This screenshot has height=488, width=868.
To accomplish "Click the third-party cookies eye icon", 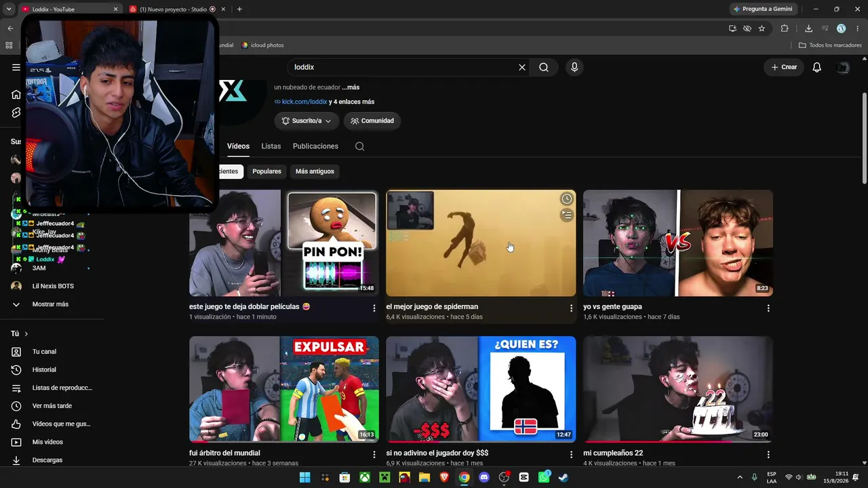I will 747,28.
